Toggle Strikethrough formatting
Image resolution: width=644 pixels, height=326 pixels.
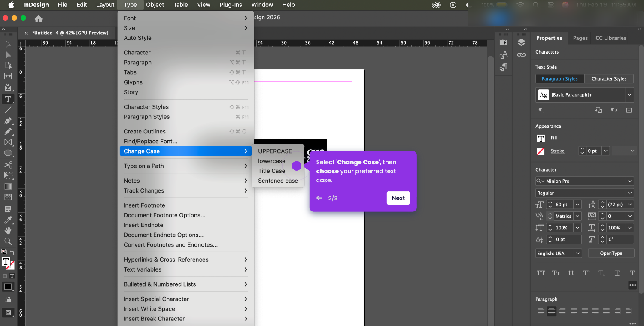click(x=632, y=273)
